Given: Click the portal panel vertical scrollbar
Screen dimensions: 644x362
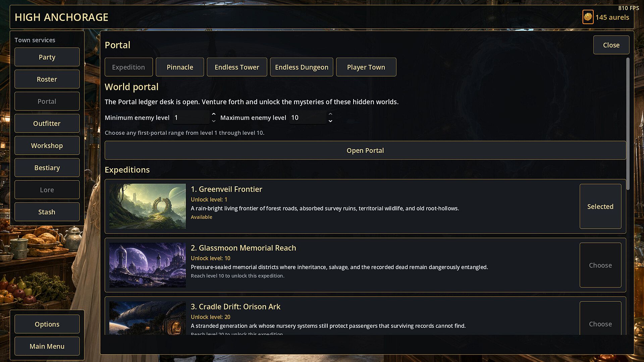Looking at the screenshot, I should (x=628, y=124).
